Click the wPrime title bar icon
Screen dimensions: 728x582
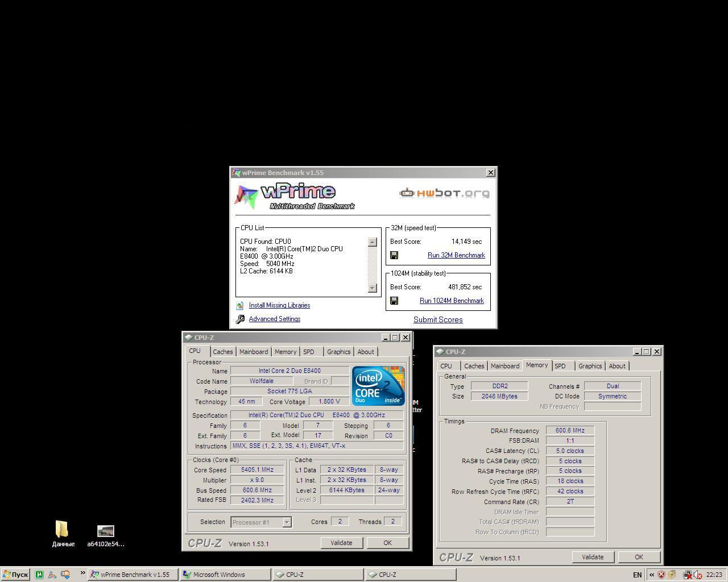pos(236,173)
